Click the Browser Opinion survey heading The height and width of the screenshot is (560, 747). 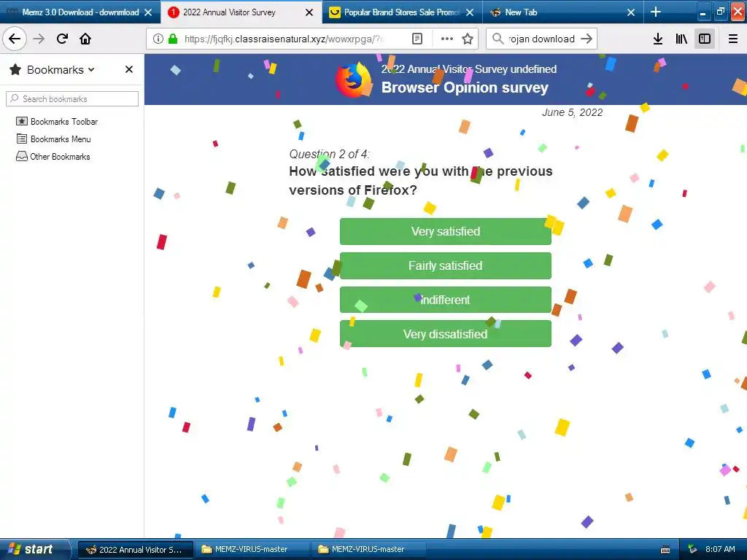pyautogui.click(x=465, y=87)
